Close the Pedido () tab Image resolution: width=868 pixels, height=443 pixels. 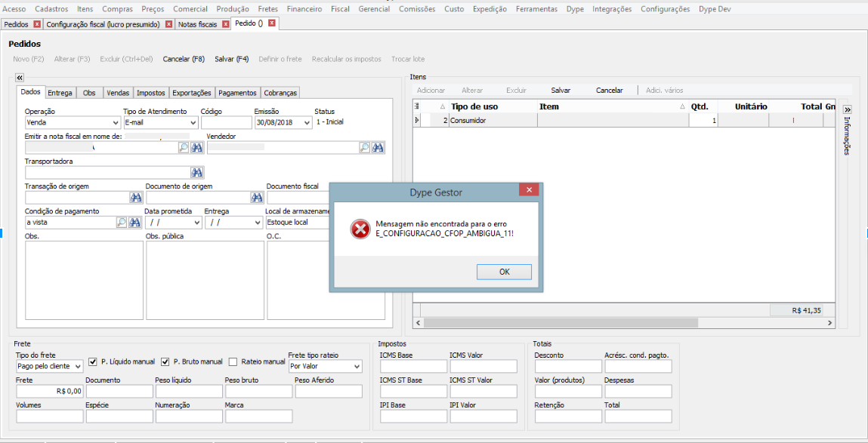tap(271, 23)
